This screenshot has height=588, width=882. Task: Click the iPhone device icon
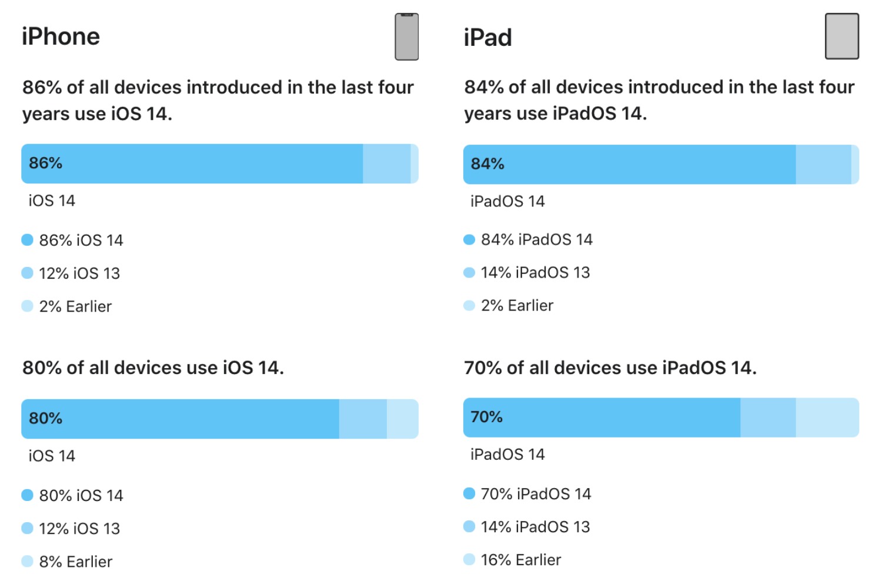(406, 36)
